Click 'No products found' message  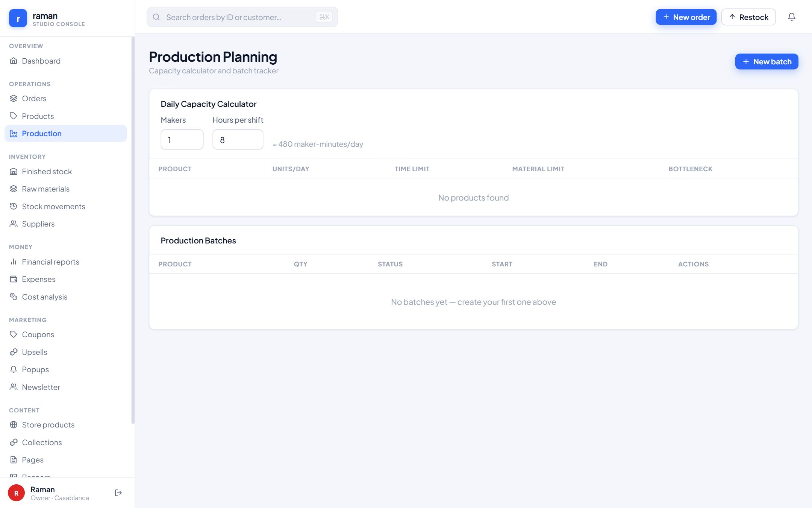tap(473, 198)
